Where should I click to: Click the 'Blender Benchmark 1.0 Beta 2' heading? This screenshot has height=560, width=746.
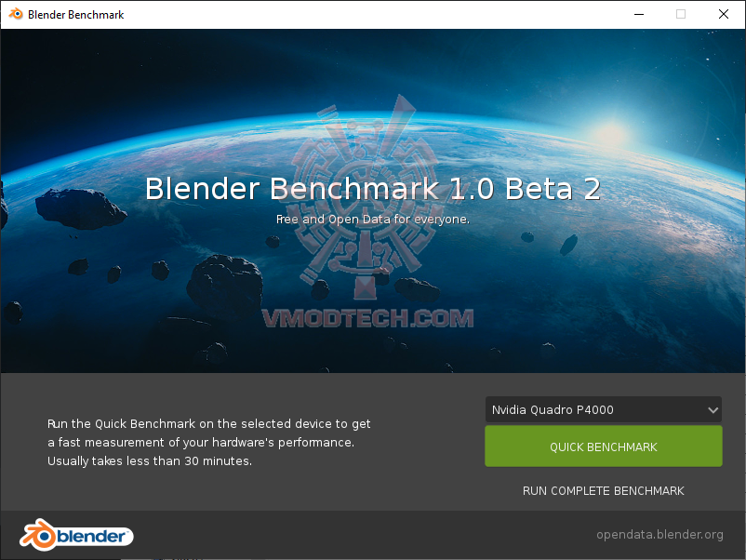coord(373,189)
